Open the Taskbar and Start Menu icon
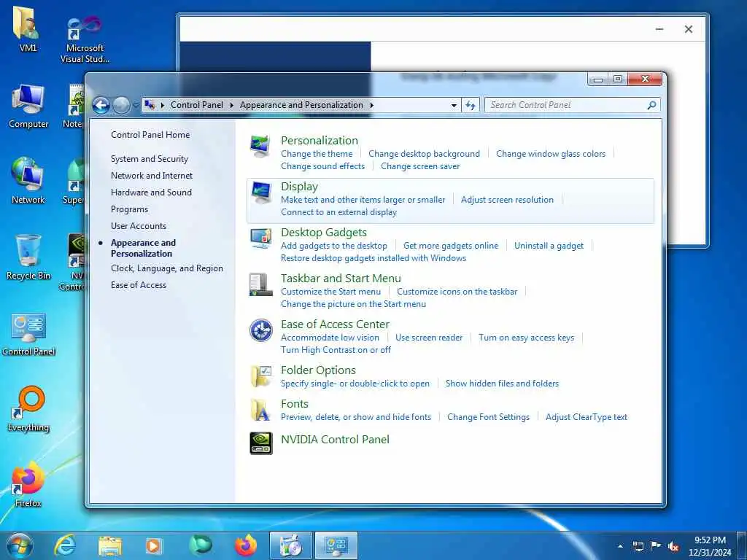This screenshot has width=747, height=560. click(261, 284)
